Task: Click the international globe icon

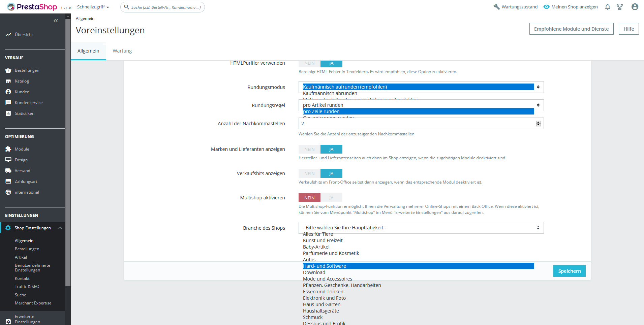Action: (x=8, y=192)
